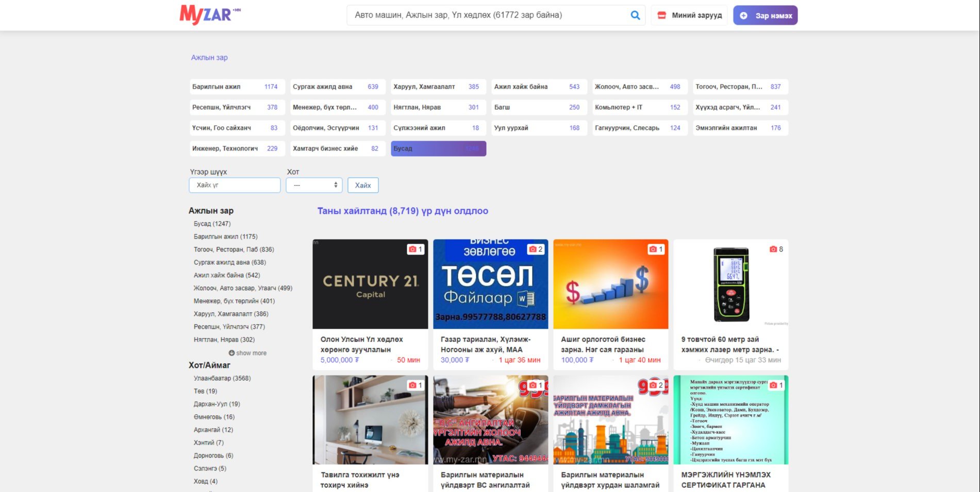Image resolution: width=980 pixels, height=492 pixels.
Task: Expand the show more category list
Action: (x=247, y=353)
